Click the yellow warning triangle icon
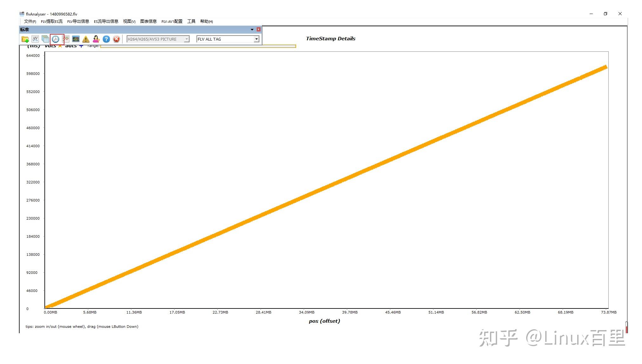Viewport: 642px width, 364px height. 86,39
